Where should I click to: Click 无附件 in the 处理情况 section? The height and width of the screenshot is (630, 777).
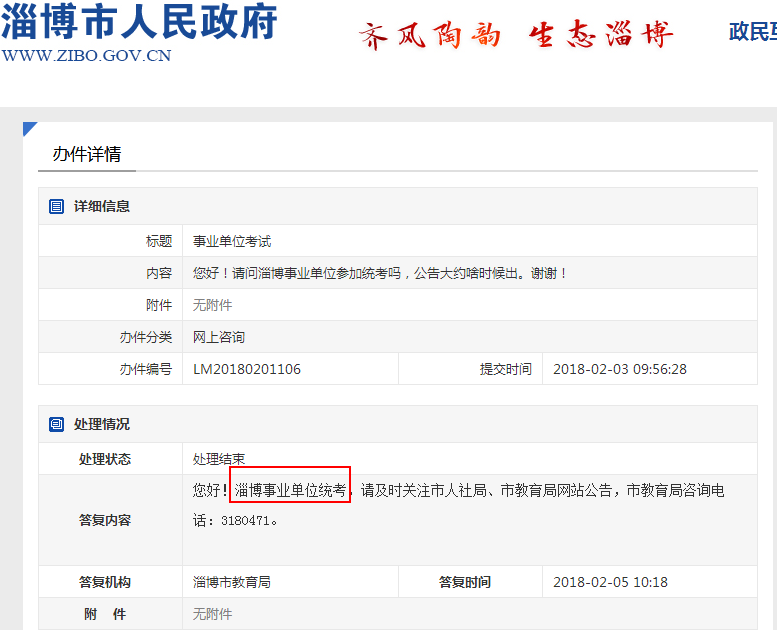click(x=212, y=614)
